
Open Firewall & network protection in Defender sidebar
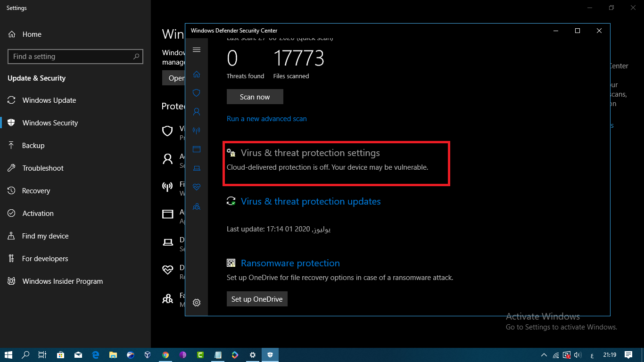point(197,131)
